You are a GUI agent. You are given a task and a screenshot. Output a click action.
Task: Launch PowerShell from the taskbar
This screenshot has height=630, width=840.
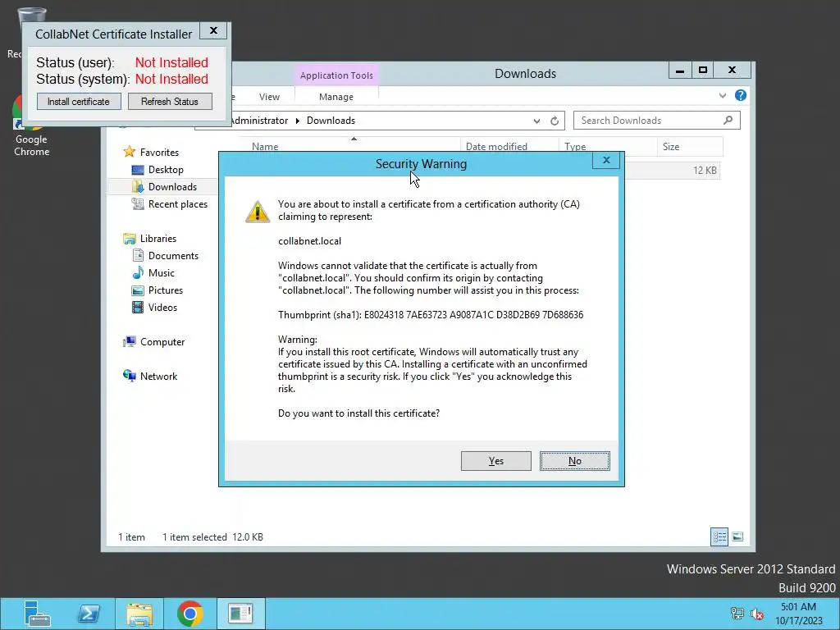click(x=89, y=614)
